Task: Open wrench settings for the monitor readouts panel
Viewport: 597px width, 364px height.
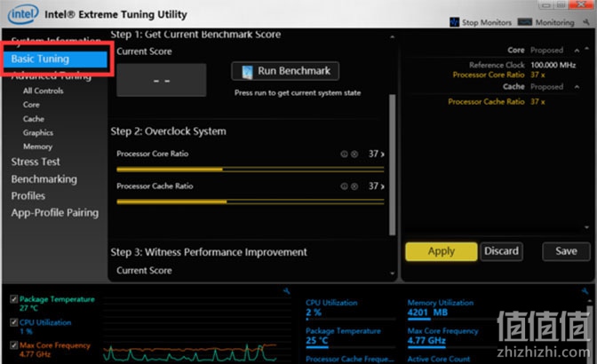Action: coord(585,291)
